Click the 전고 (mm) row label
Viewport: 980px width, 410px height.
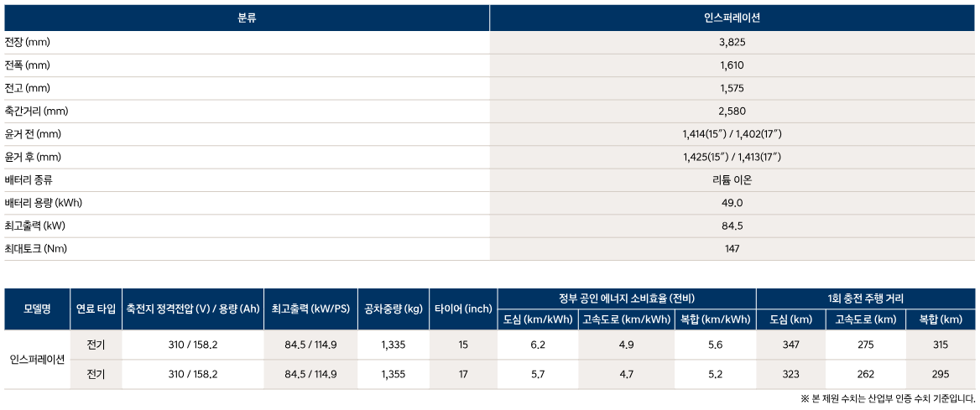pyautogui.click(x=27, y=88)
